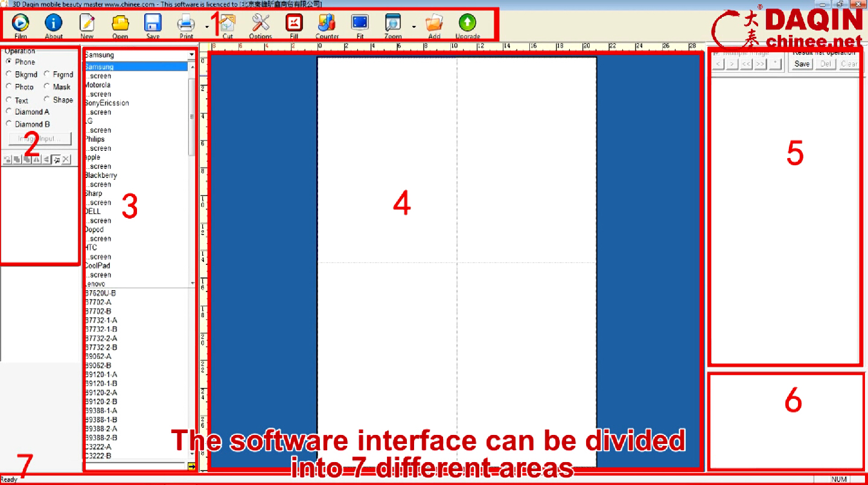Click the Print icon in the toolbar
This screenshot has width=868, height=485.
pyautogui.click(x=186, y=24)
